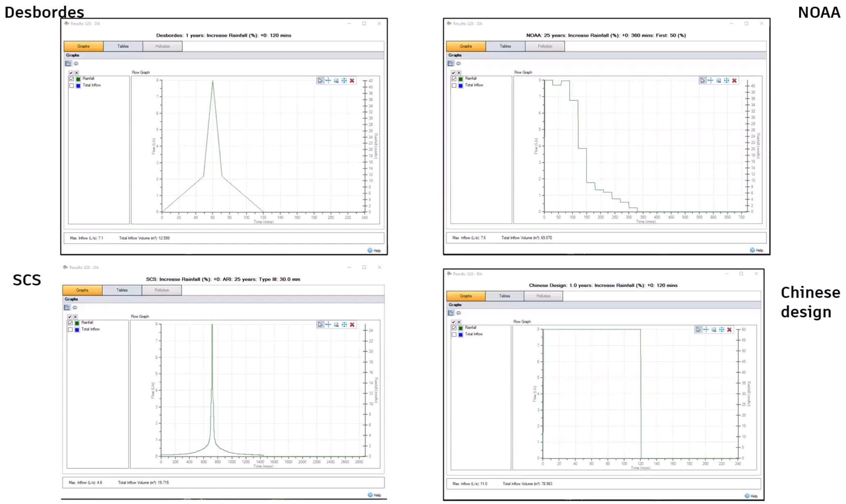Screen dimensions: 846x504
Task: Click green Rainfall color swatch in Desbordes legend
Action: pyautogui.click(x=78, y=79)
